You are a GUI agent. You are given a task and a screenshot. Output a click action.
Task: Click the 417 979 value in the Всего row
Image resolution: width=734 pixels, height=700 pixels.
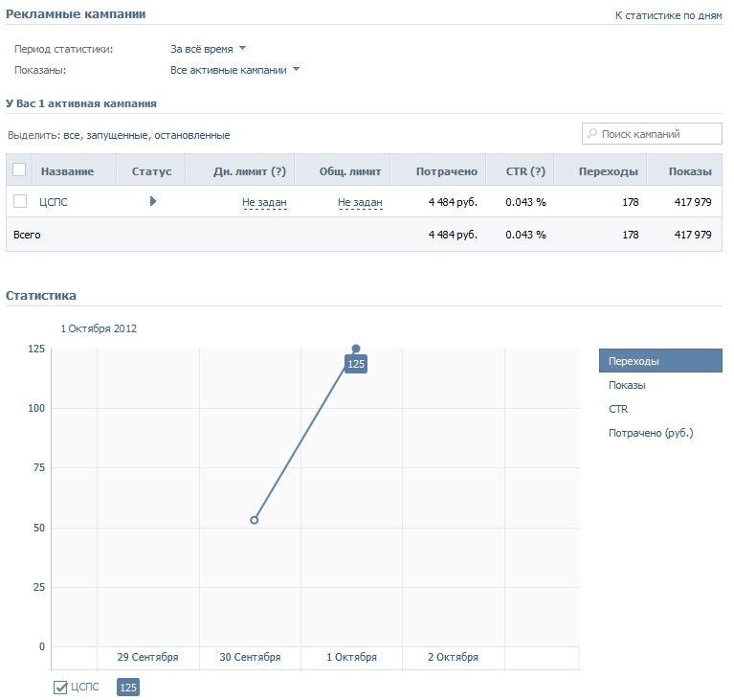(693, 235)
